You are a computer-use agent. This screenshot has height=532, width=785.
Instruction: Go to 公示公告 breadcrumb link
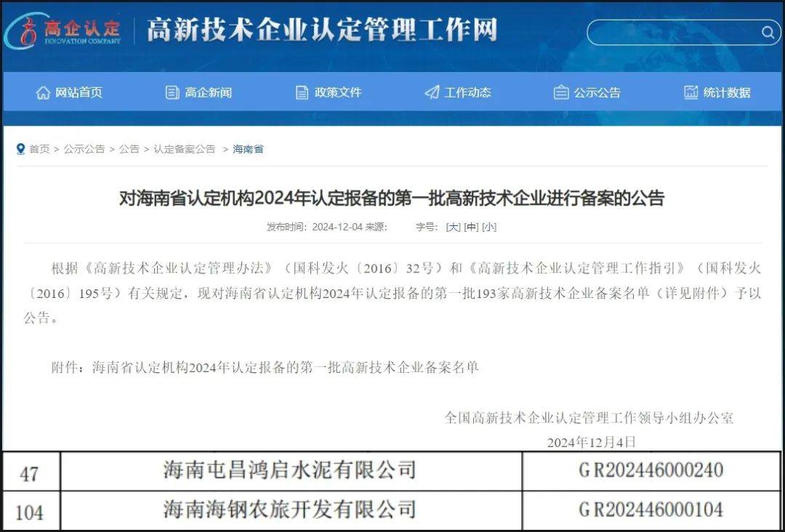click(84, 149)
